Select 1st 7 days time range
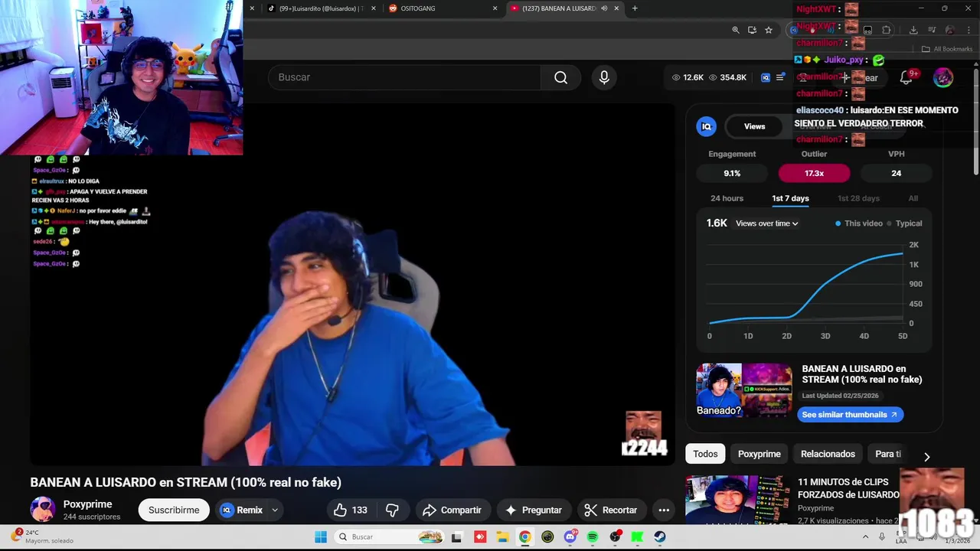This screenshot has width=980, height=551. pyautogui.click(x=790, y=198)
